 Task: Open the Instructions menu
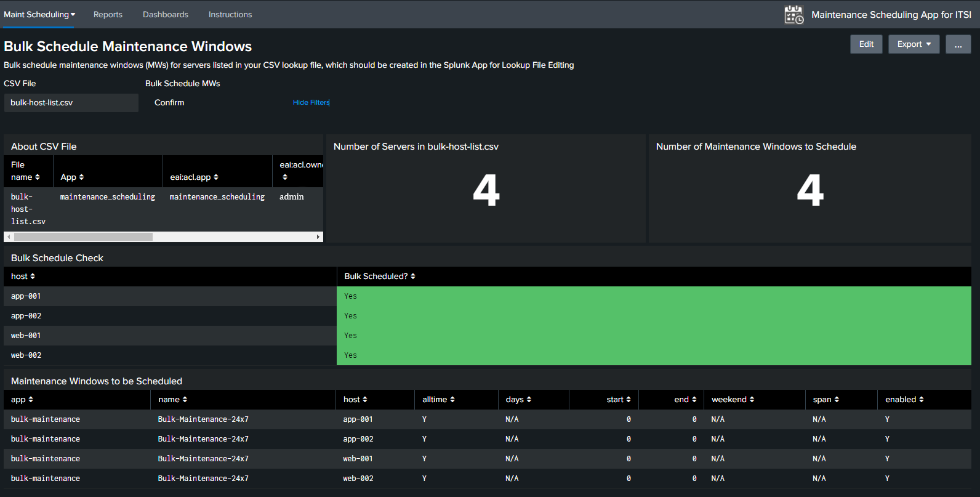(230, 14)
